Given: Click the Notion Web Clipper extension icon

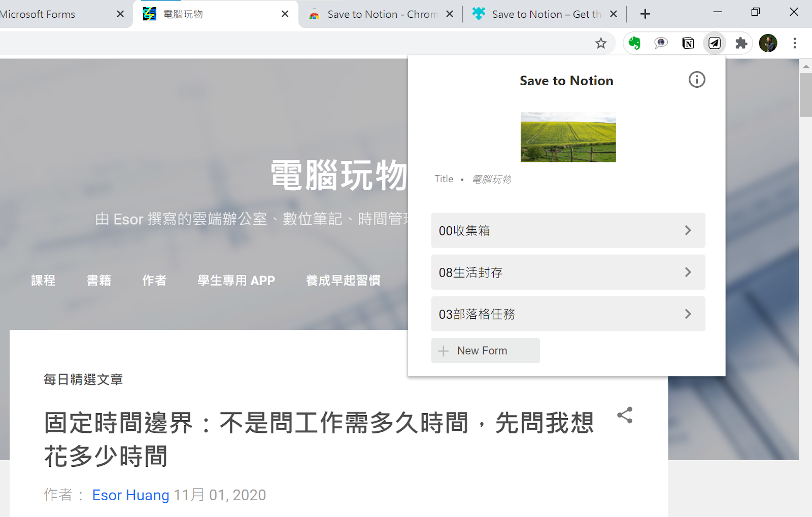Looking at the screenshot, I should [688, 43].
